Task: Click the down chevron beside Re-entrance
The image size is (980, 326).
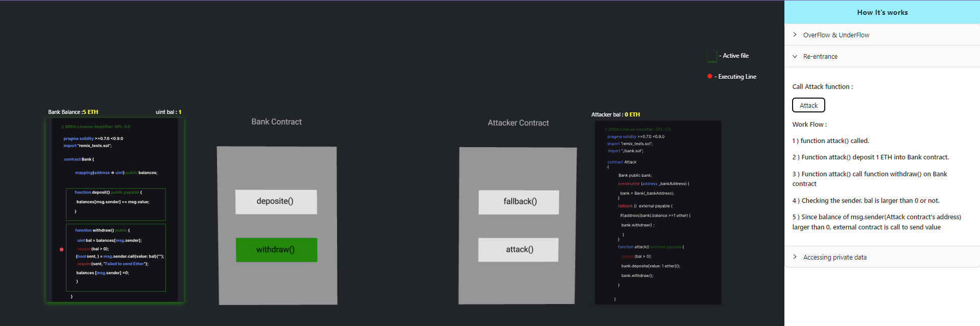Action: (795, 57)
